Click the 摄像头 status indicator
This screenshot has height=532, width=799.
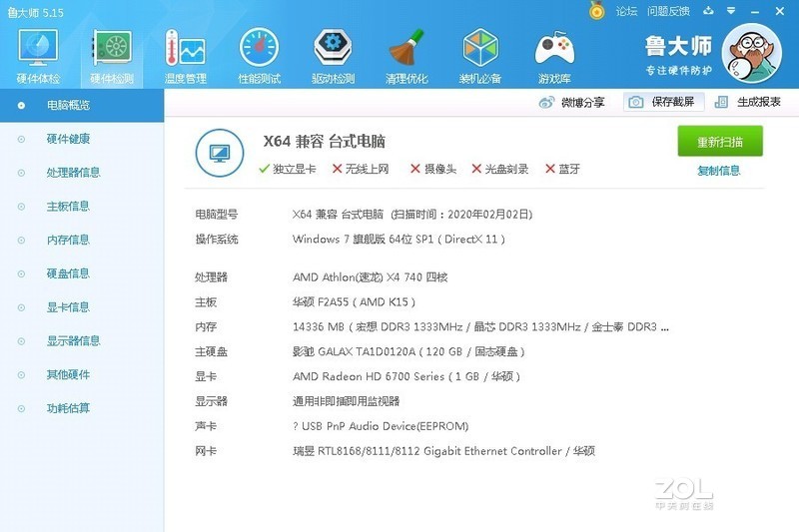pos(433,169)
